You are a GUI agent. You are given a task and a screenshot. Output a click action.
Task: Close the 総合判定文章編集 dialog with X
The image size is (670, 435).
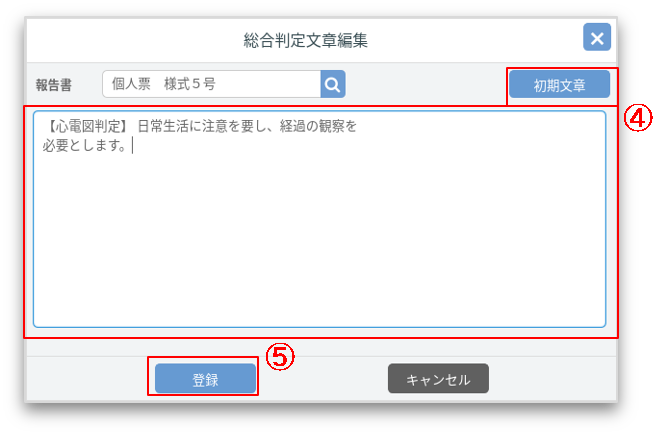point(597,38)
